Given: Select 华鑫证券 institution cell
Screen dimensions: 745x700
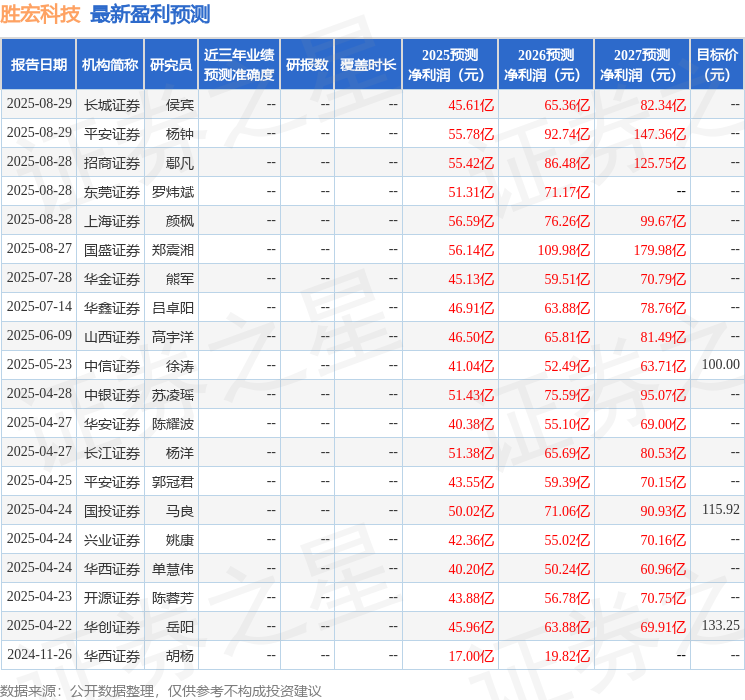Looking at the screenshot, I should pyautogui.click(x=112, y=308).
